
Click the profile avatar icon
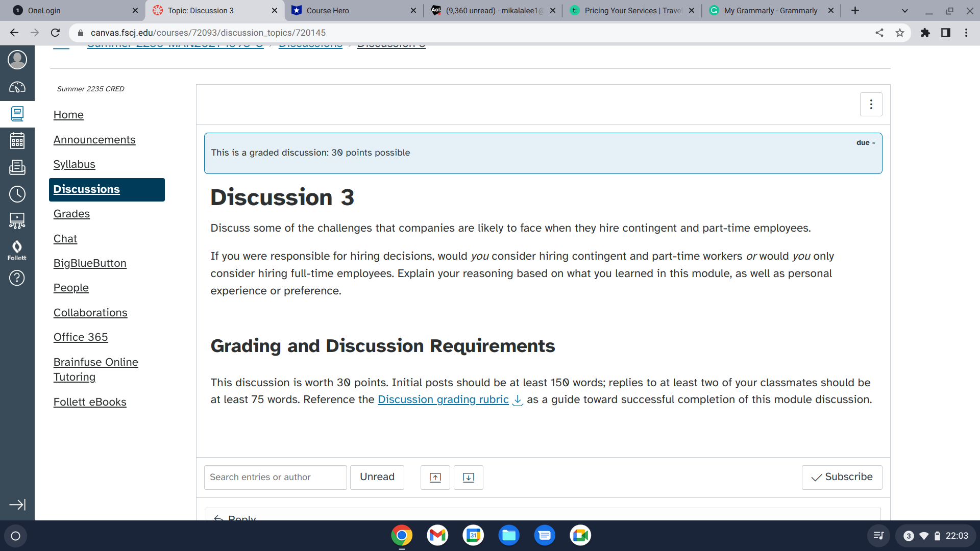pos(17,59)
